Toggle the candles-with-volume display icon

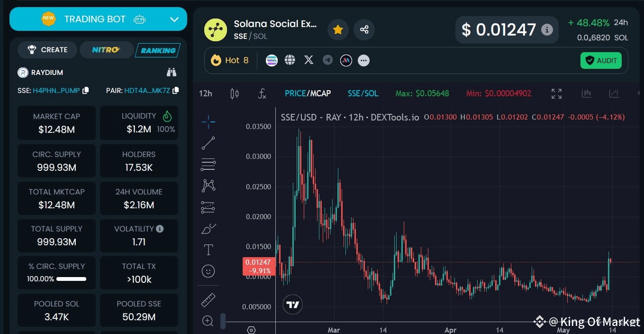pos(587,93)
